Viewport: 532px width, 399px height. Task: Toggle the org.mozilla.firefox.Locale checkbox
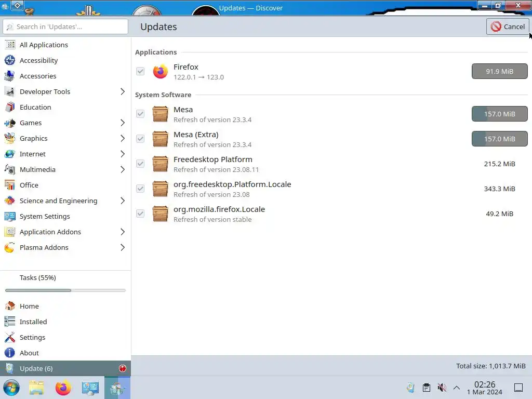pyautogui.click(x=140, y=214)
